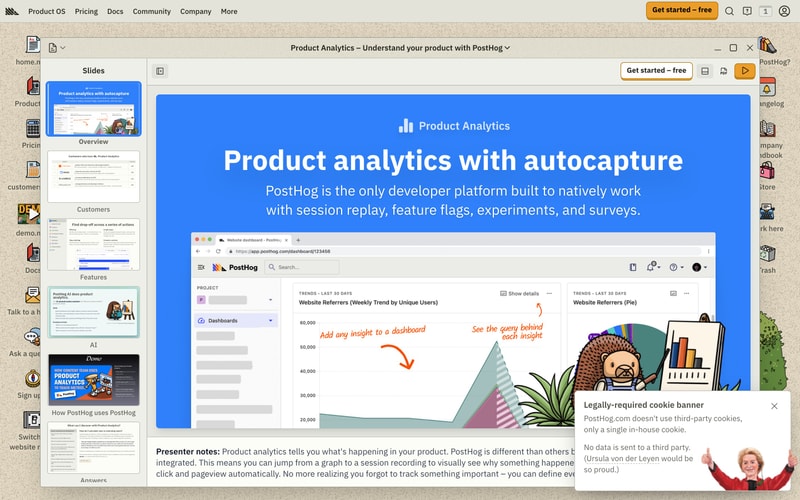Click the Product Analytics bar chart icon on slide
Screen dimensions: 800x500
coord(406,126)
